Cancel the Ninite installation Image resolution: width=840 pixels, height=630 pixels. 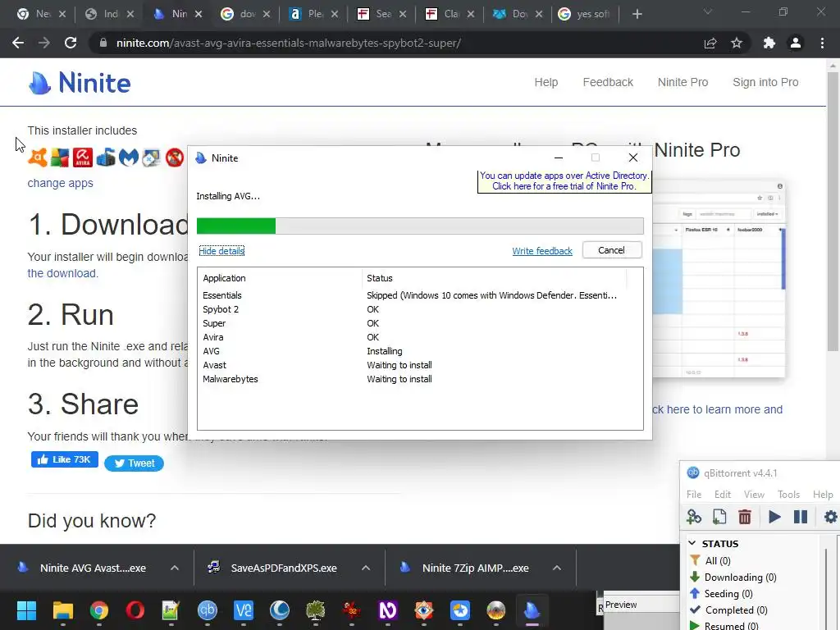611,250
